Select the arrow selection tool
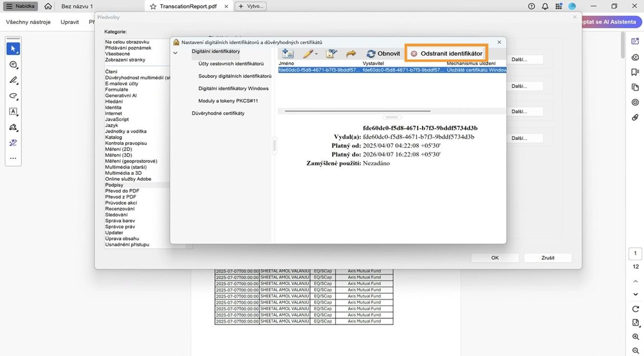The height and width of the screenshot is (356, 644). tap(13, 48)
